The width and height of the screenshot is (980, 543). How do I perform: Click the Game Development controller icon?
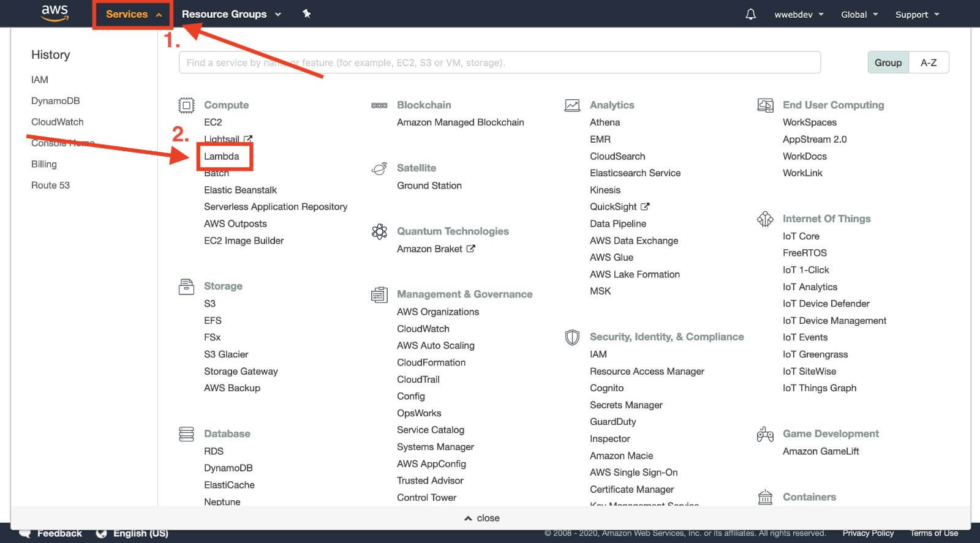(765, 434)
